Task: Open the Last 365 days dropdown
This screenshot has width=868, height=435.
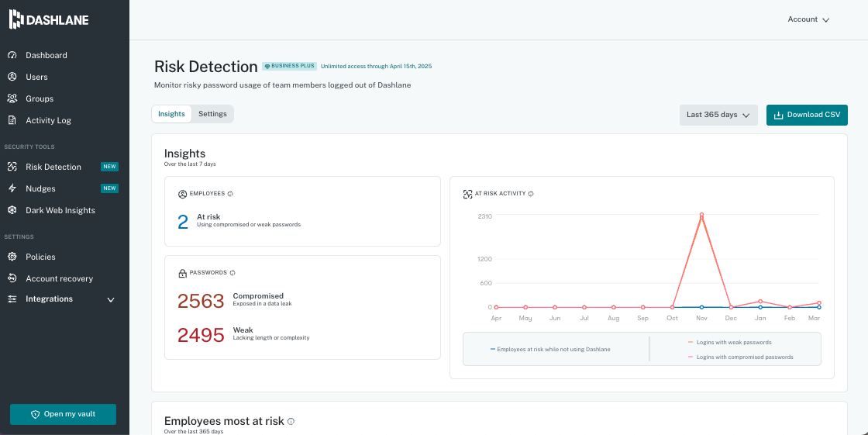Action: [x=718, y=115]
